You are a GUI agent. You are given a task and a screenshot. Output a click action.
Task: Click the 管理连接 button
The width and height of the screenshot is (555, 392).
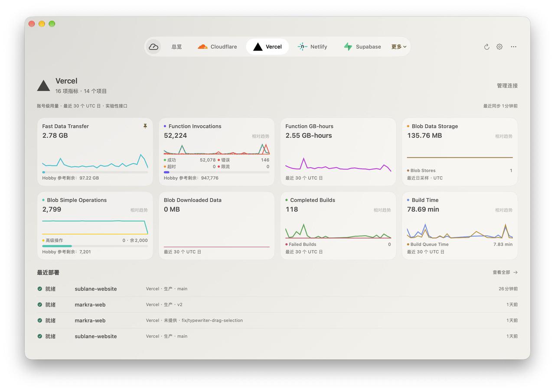[507, 86]
